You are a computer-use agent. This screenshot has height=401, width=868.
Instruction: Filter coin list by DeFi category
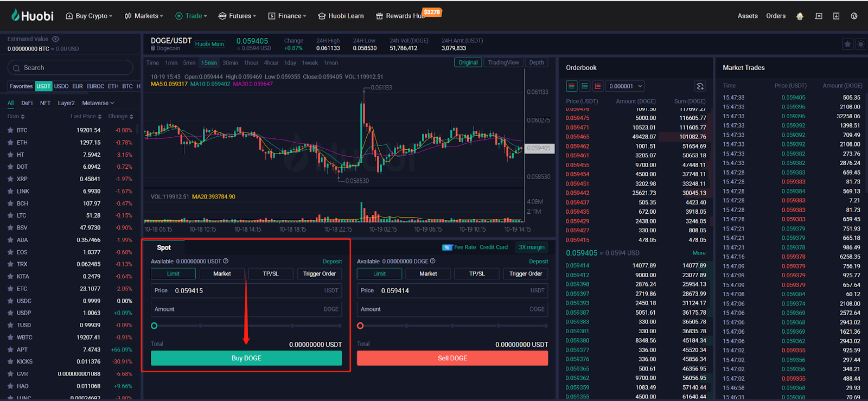(x=27, y=103)
